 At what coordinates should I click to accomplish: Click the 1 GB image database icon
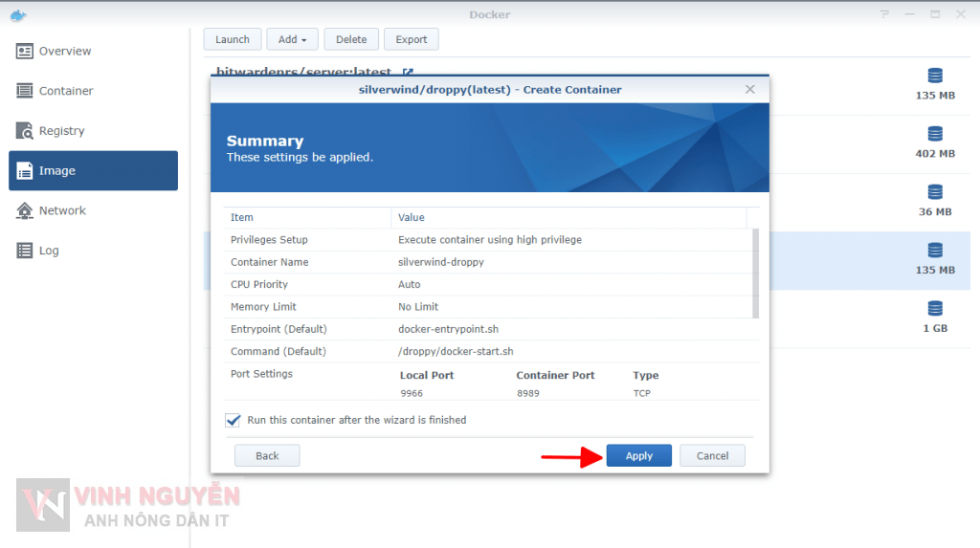[x=935, y=309]
